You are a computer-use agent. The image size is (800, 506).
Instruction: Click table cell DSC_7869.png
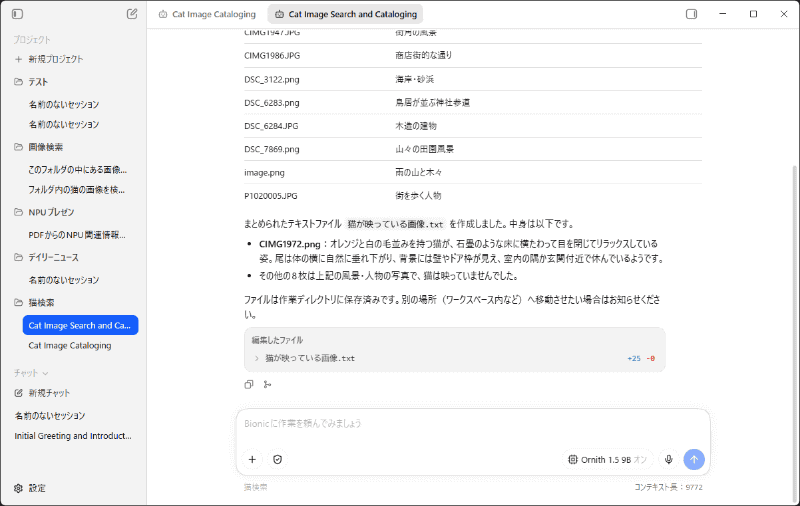click(272, 149)
